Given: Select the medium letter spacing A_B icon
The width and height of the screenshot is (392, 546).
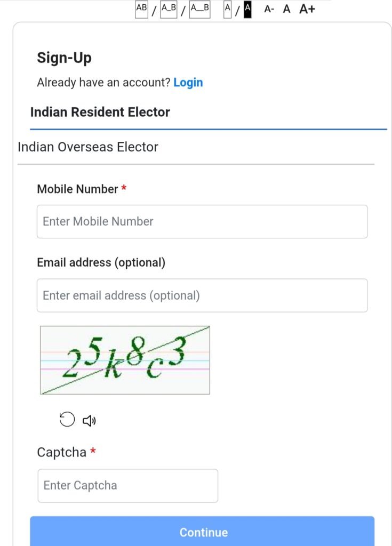Looking at the screenshot, I should (169, 9).
